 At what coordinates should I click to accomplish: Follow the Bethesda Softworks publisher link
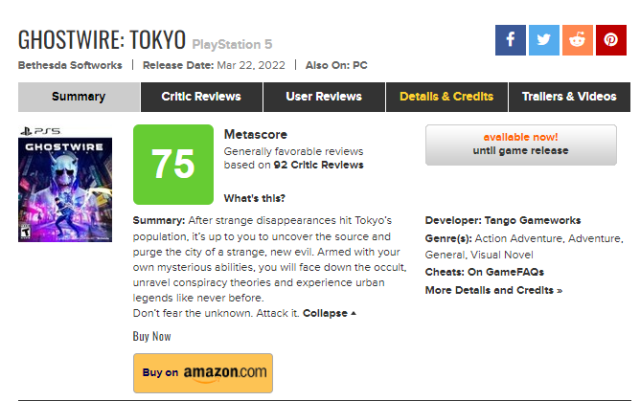(x=70, y=65)
